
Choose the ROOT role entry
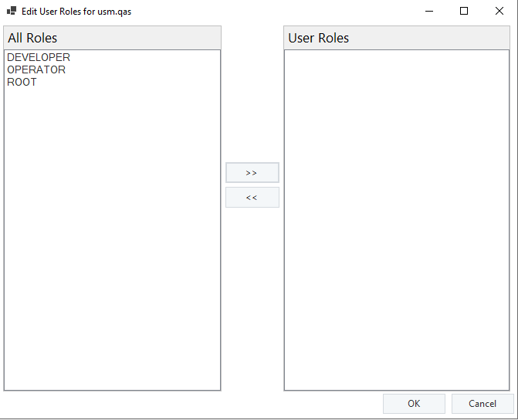coord(22,82)
